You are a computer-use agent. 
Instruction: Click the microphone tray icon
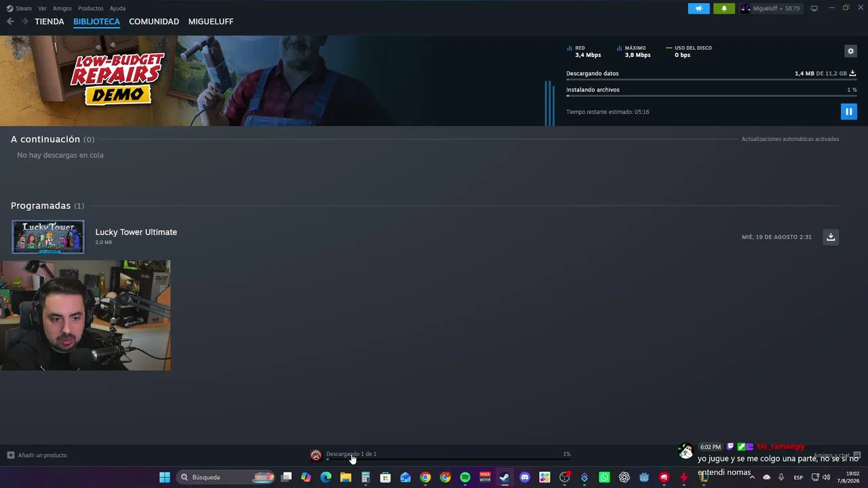[781, 477]
